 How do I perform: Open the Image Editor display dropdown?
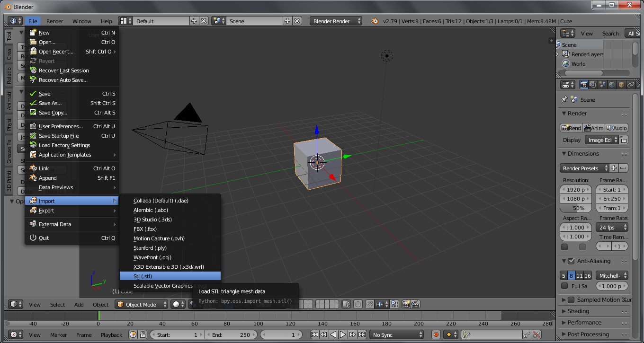pos(602,140)
